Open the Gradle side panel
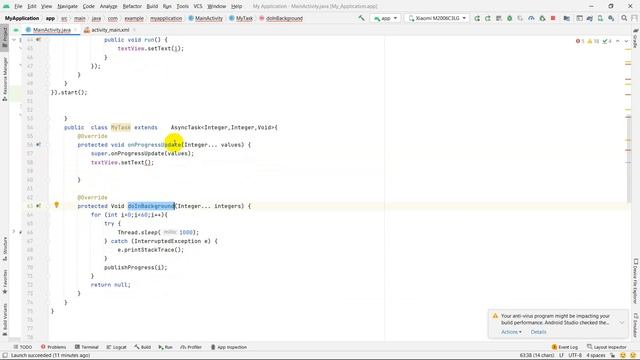Screen dimensions: 640x360 (x=636, y=39)
